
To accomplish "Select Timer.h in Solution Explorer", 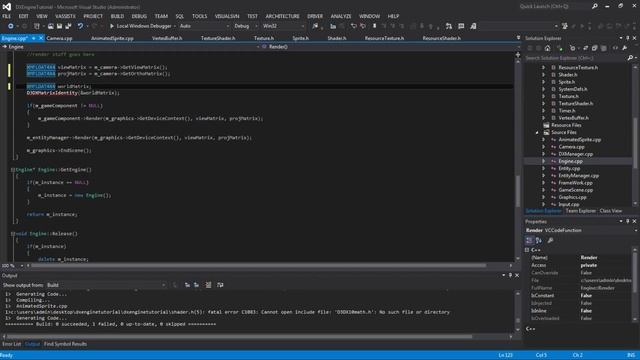I will [x=567, y=111].
